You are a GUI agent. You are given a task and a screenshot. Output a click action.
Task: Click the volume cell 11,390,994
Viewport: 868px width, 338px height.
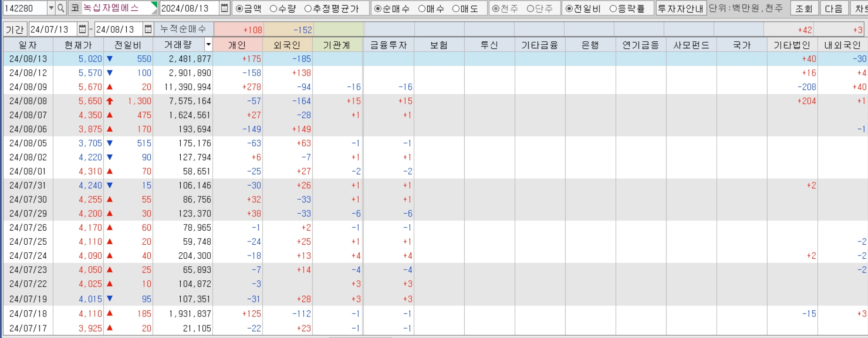point(188,87)
